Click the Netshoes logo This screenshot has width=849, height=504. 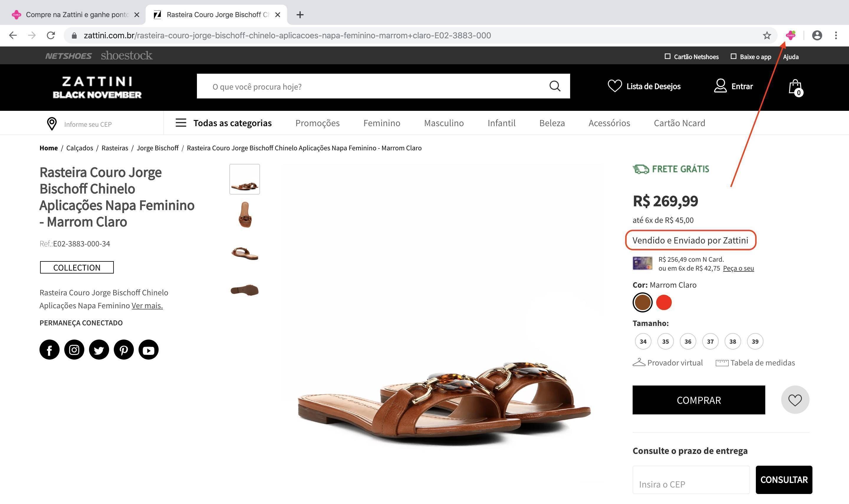point(68,56)
